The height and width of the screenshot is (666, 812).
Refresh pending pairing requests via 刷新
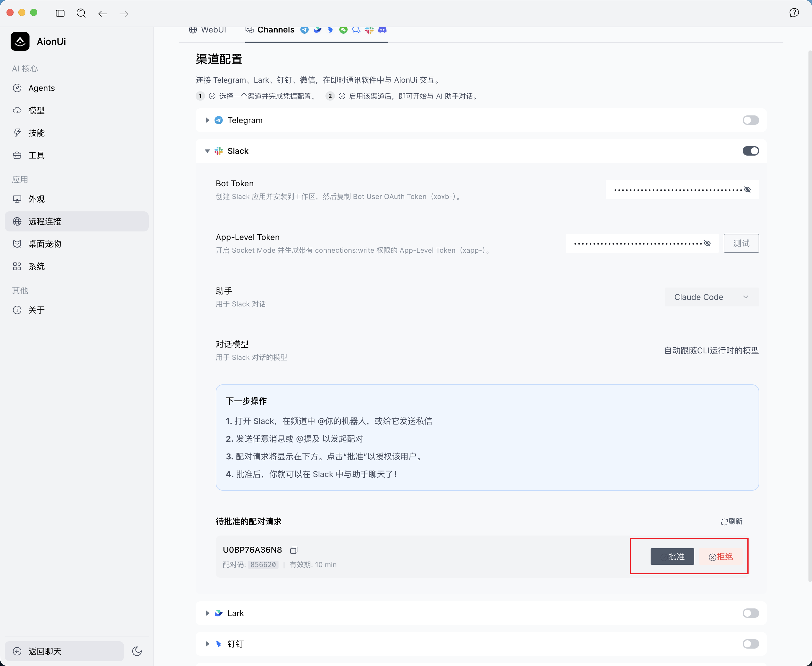731,521
